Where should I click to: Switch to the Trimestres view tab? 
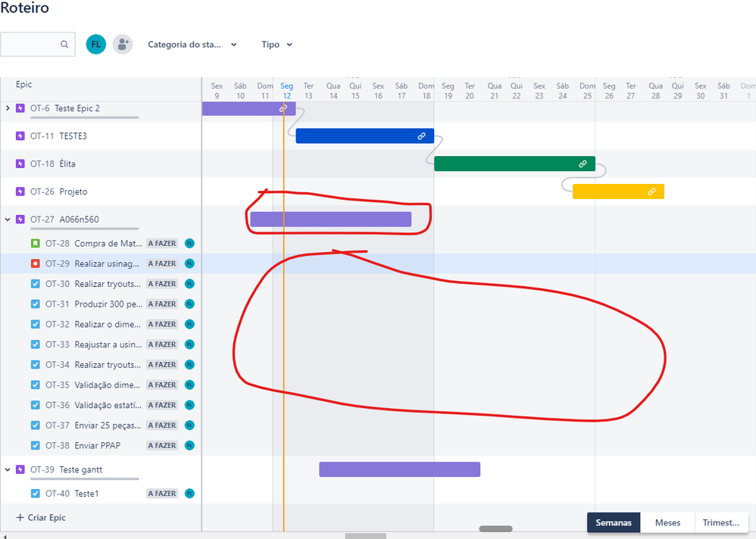click(720, 522)
